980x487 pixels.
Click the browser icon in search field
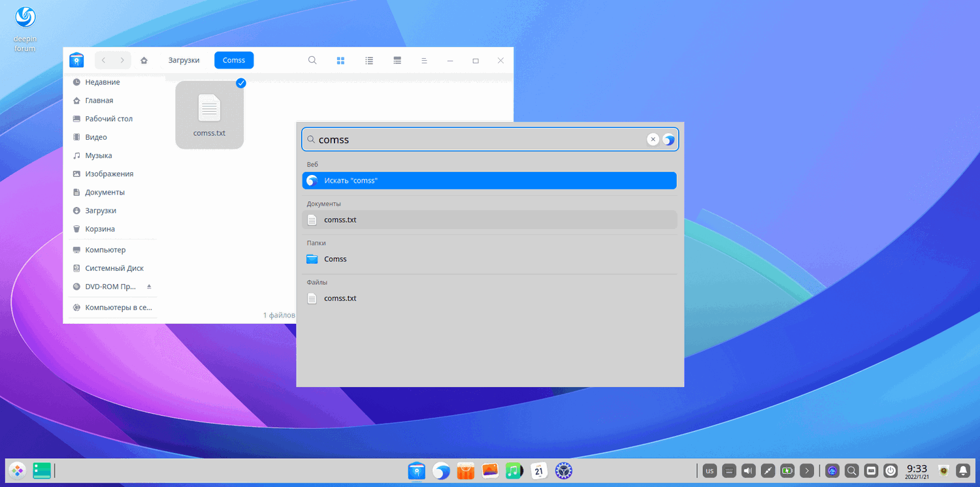pos(668,140)
